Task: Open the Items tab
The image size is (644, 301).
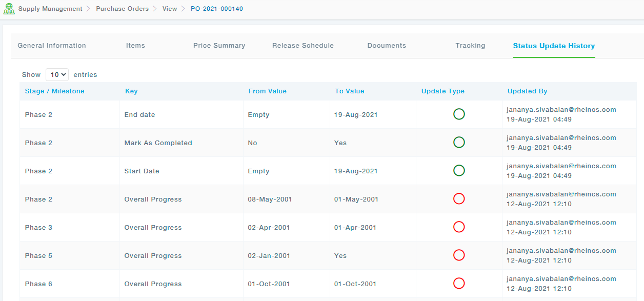Action: (x=135, y=46)
